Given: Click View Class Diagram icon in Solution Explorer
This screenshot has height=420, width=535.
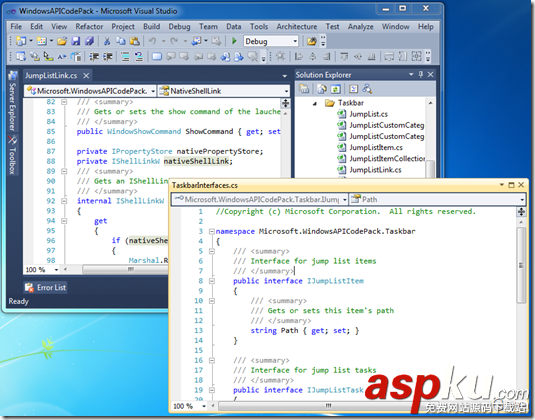Looking at the screenshot, I should pyautogui.click(x=367, y=89).
